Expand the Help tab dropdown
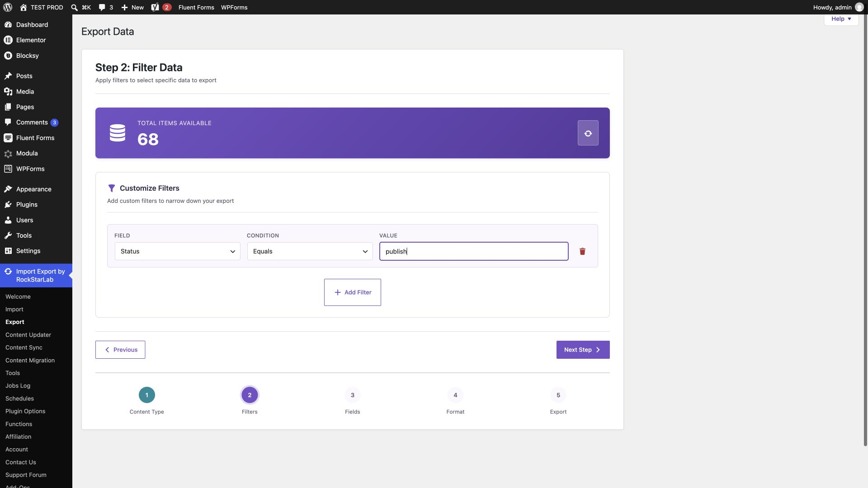Viewport: 868px width, 488px height. [x=841, y=19]
